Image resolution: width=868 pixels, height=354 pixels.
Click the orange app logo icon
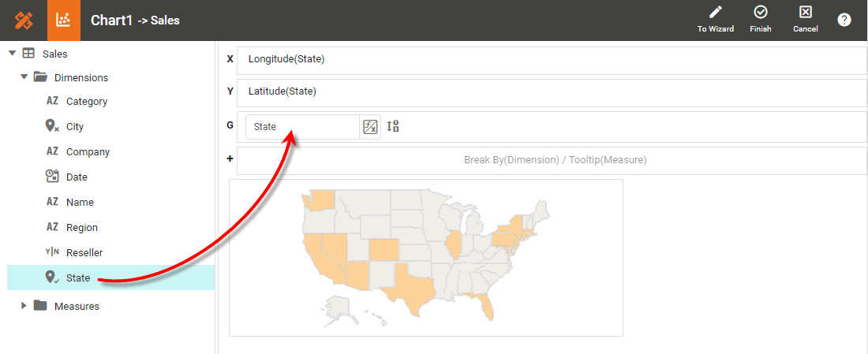coord(24,20)
